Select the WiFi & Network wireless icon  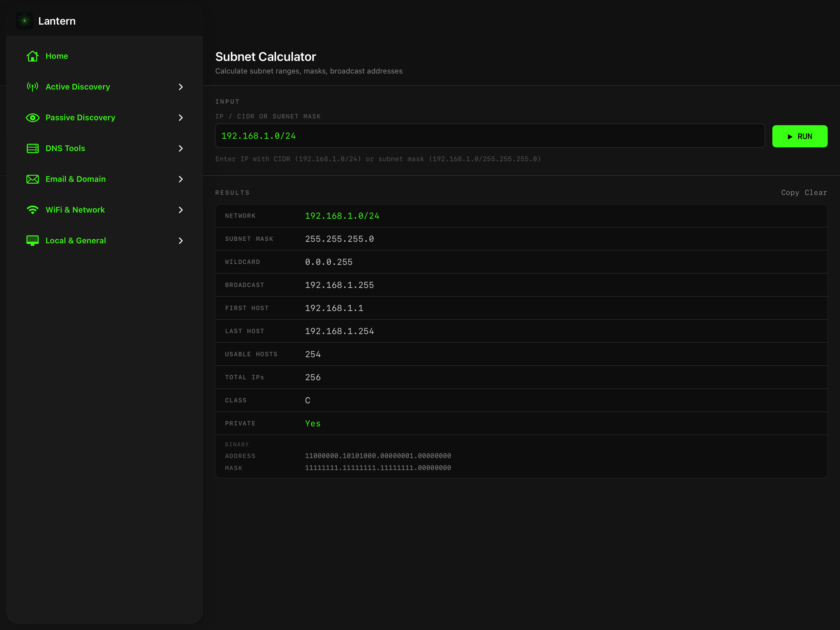[32, 210]
